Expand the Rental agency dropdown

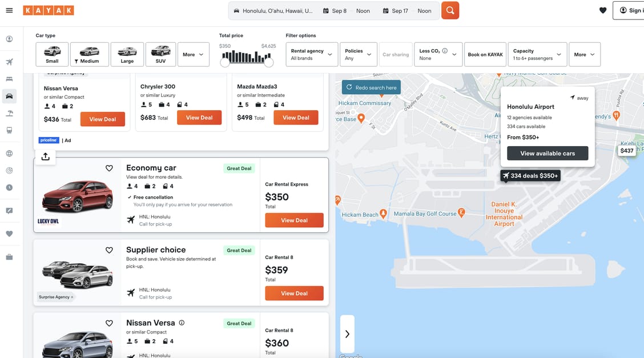pyautogui.click(x=311, y=54)
